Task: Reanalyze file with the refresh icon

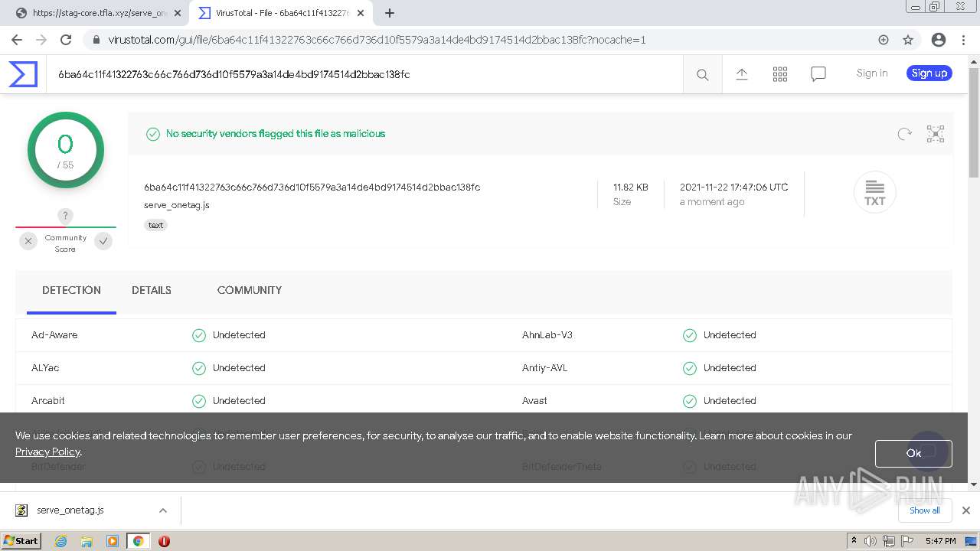Action: (x=905, y=134)
